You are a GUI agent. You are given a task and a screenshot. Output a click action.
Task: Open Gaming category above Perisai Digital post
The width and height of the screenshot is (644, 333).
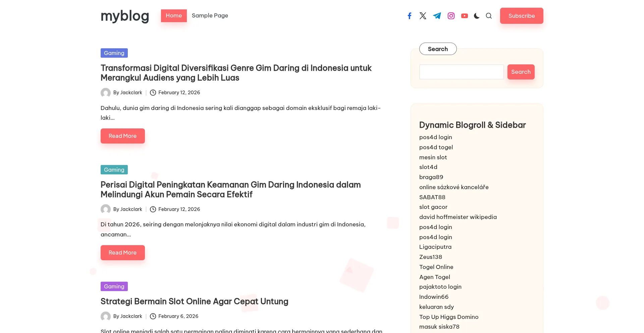[x=114, y=170]
